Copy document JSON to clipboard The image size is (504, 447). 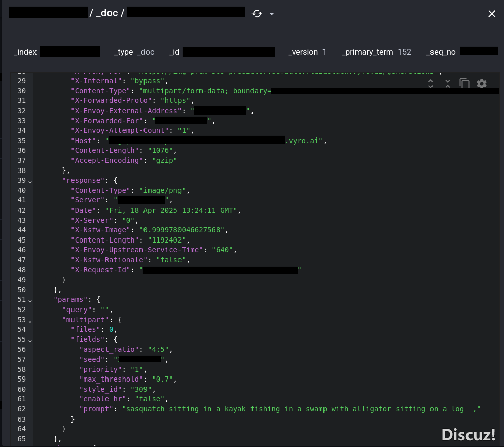click(x=464, y=84)
